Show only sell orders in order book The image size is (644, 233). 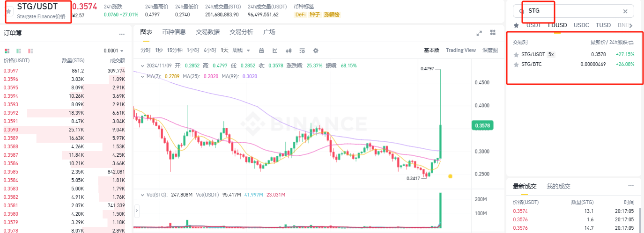pos(31,51)
